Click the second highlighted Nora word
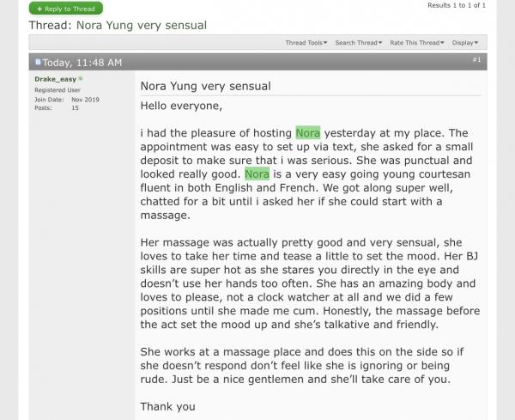The width and height of the screenshot is (515, 420). click(257, 173)
